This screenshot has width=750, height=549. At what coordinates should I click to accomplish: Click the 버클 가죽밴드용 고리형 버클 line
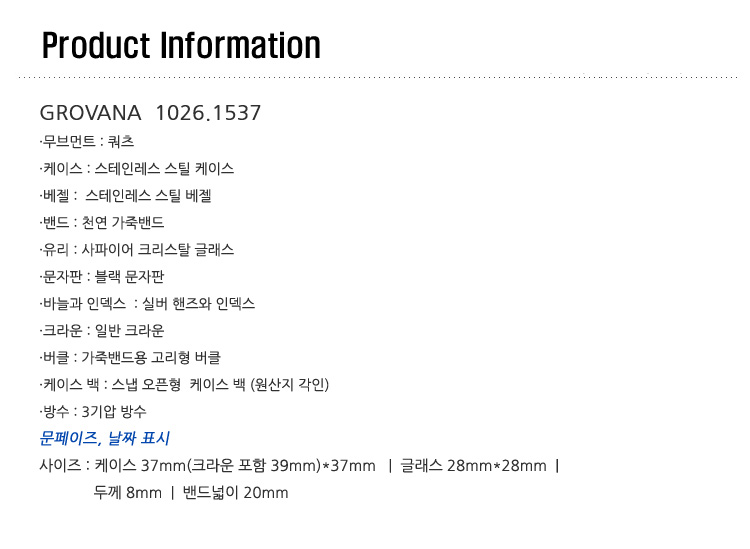pos(130,358)
